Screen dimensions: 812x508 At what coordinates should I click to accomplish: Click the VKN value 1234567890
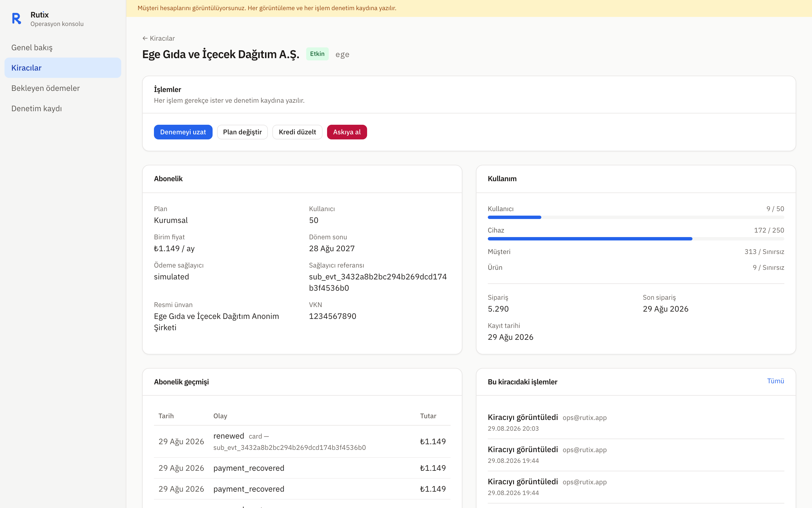[x=332, y=316]
